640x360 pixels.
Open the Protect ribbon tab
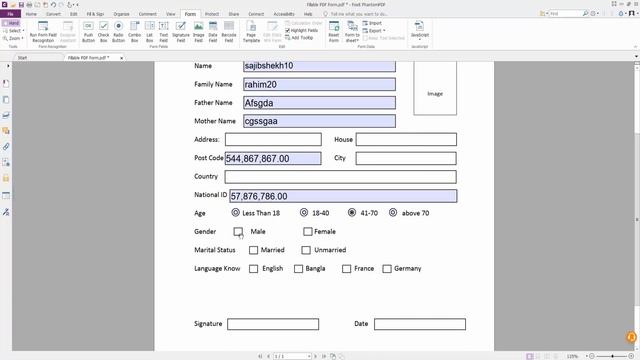(x=212, y=14)
